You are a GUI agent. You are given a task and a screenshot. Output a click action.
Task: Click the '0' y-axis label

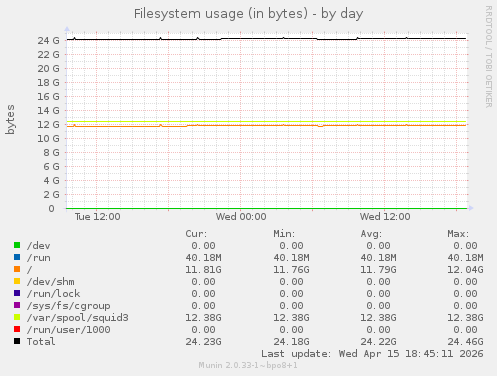click(51, 209)
